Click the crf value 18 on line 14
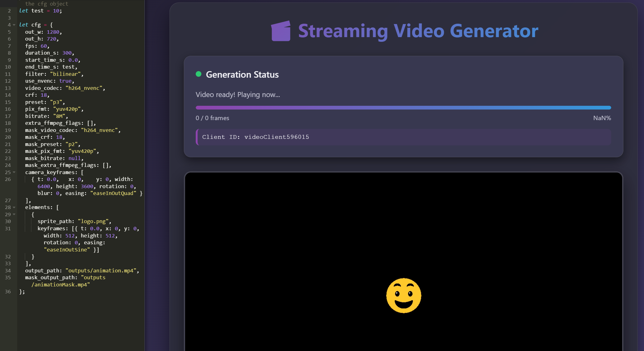The width and height of the screenshot is (644, 351). (x=44, y=95)
